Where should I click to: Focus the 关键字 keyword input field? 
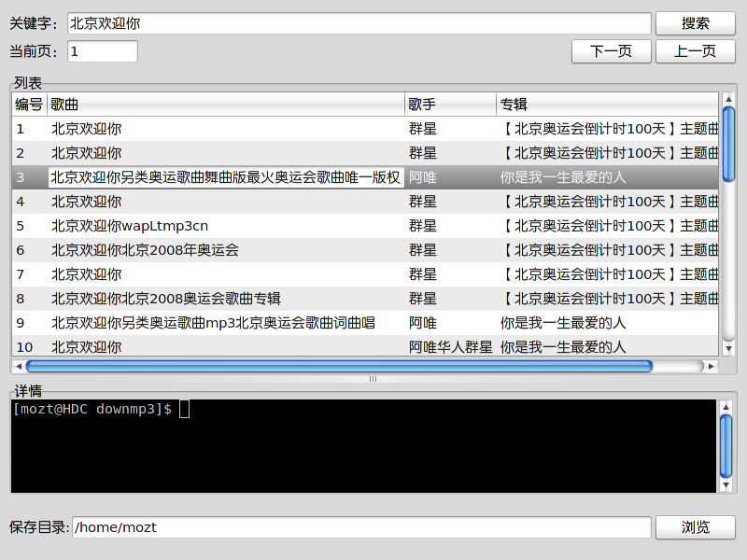coord(359,23)
